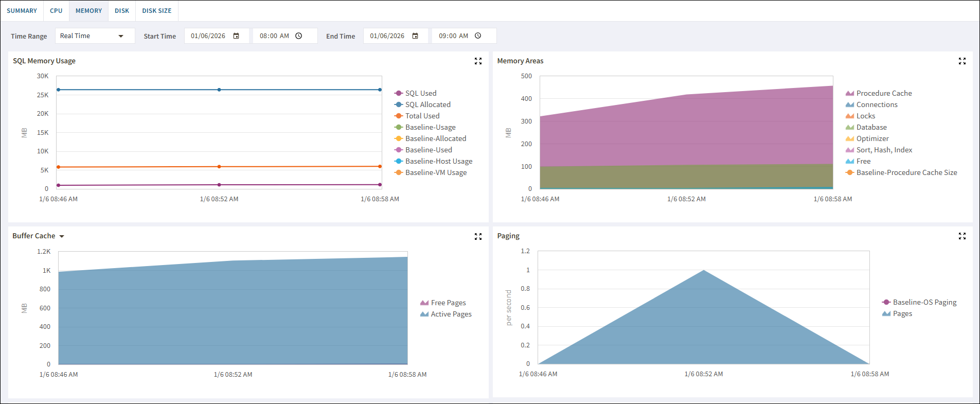Image resolution: width=980 pixels, height=404 pixels.
Task: Expand the Memory Areas chart to fullscreen
Action: tap(962, 61)
